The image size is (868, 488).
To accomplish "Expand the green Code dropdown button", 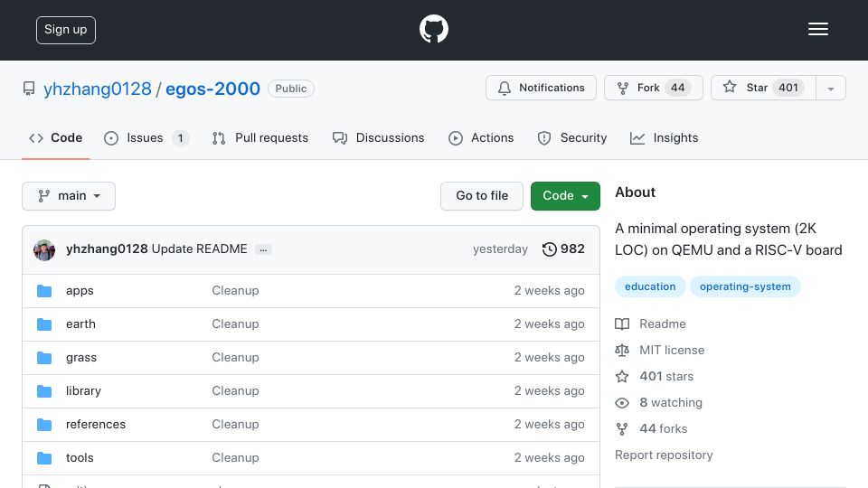I will click(565, 196).
